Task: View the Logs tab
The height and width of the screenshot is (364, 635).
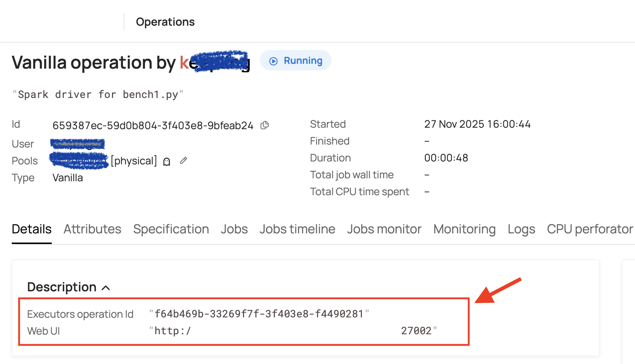Action: (x=521, y=229)
